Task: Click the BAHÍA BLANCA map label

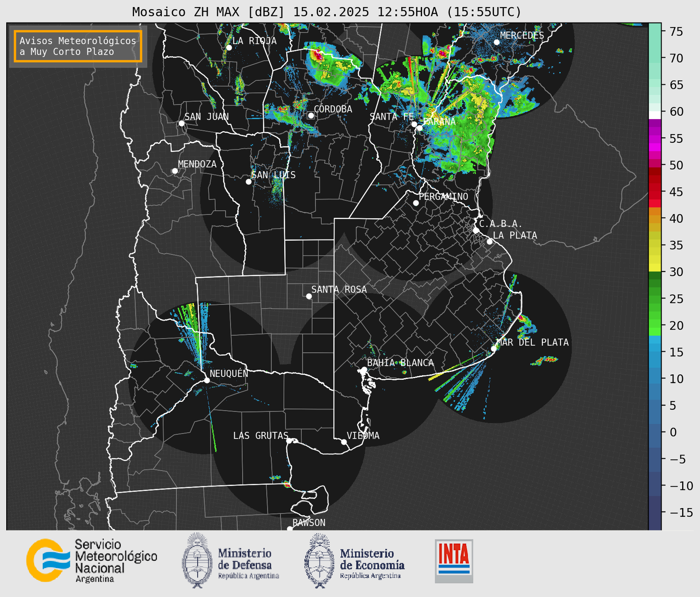Action: click(400, 363)
